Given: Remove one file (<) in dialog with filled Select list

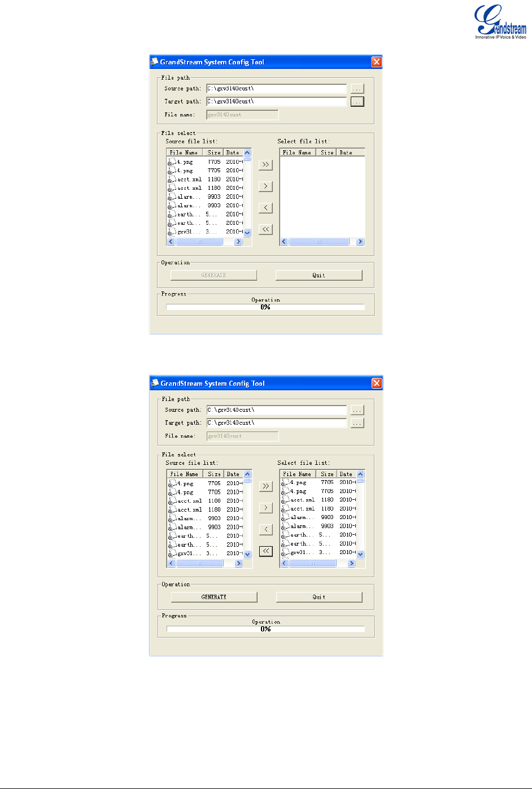Looking at the screenshot, I should click(266, 529).
